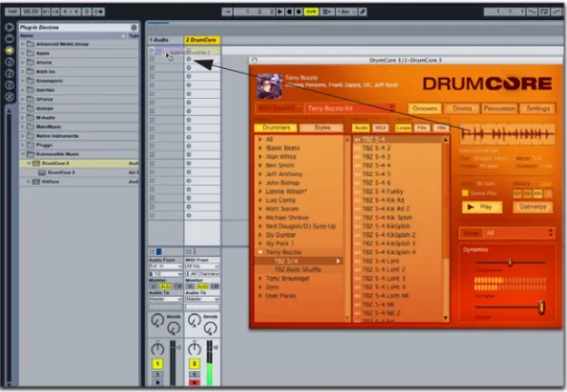Collapse the DrumCore 3 tree item
This screenshot has height=392, width=567.
pyautogui.click(x=29, y=163)
